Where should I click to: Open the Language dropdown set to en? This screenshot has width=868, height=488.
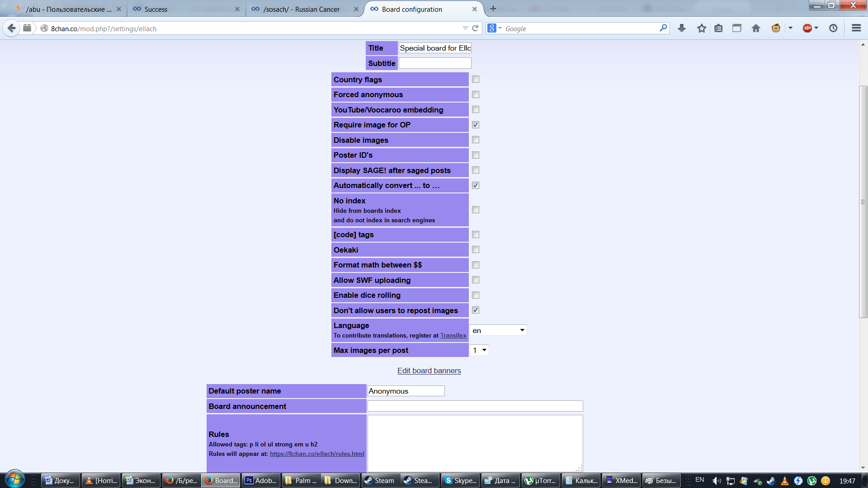(498, 330)
